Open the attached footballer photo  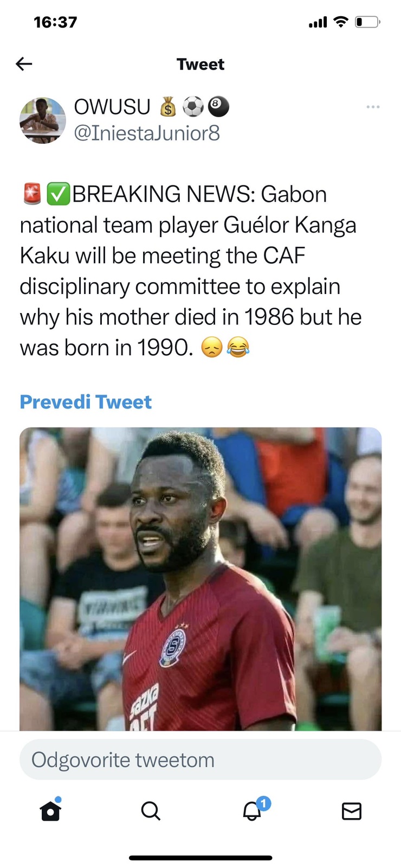click(x=200, y=578)
